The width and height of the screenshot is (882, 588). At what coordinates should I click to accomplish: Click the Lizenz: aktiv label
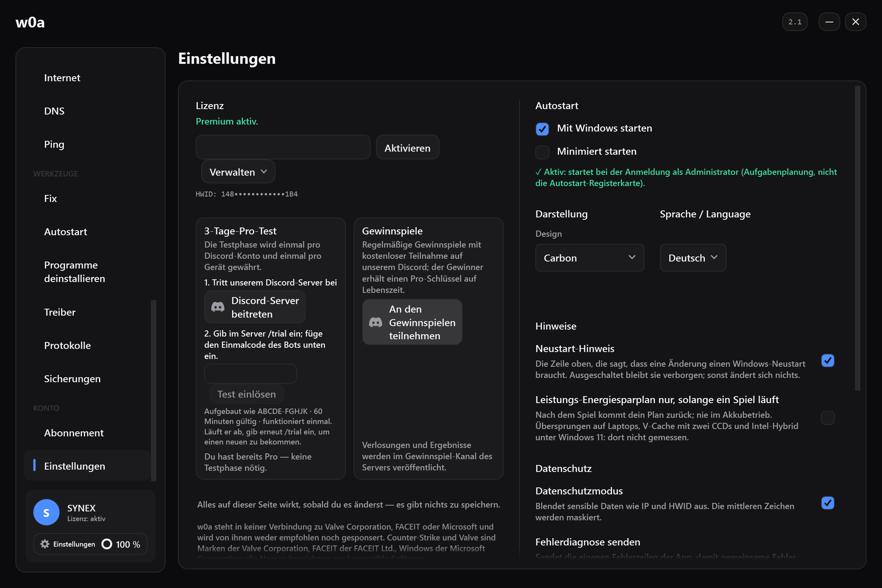point(86,519)
